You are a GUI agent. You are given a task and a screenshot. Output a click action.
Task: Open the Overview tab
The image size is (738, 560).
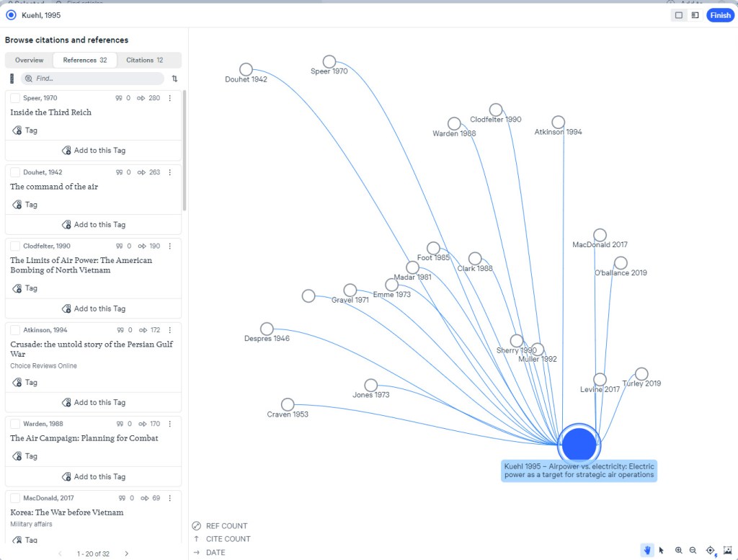tap(30, 60)
